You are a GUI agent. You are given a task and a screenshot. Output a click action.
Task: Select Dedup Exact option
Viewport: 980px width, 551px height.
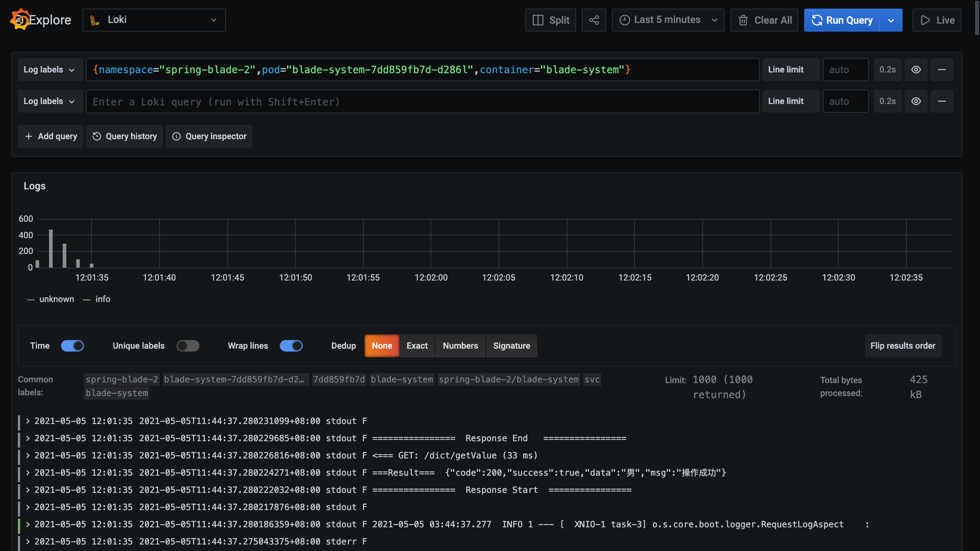tap(417, 345)
